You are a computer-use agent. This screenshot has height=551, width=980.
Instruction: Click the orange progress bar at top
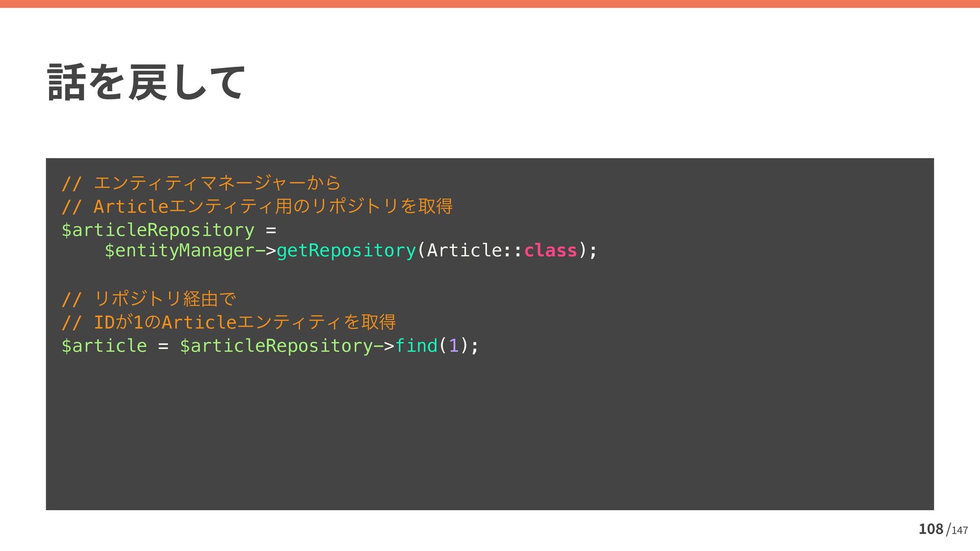point(490,4)
